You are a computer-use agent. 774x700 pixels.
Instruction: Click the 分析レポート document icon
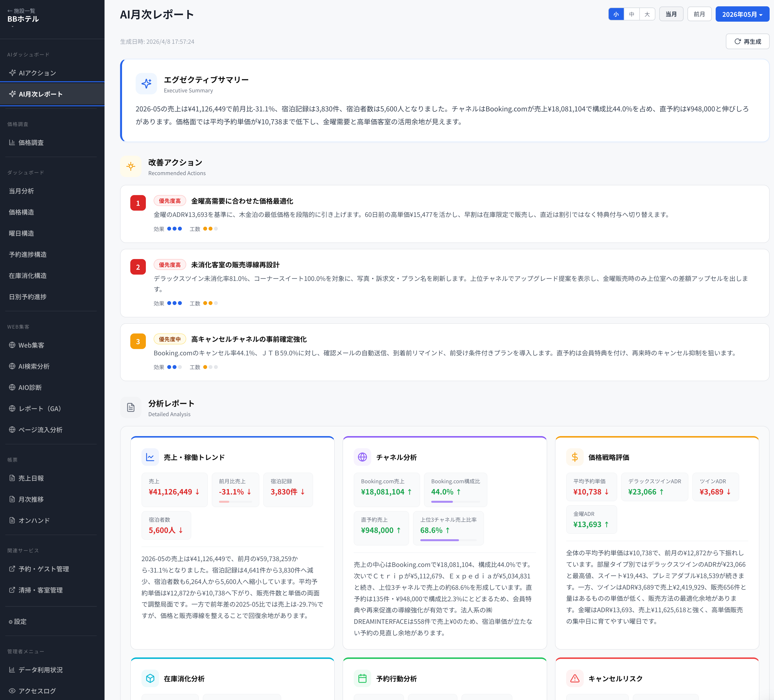click(131, 407)
